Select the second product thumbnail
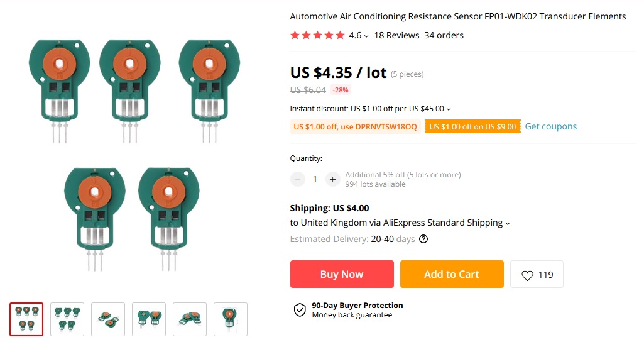Screen dimensions: 644x347 [x=67, y=319]
